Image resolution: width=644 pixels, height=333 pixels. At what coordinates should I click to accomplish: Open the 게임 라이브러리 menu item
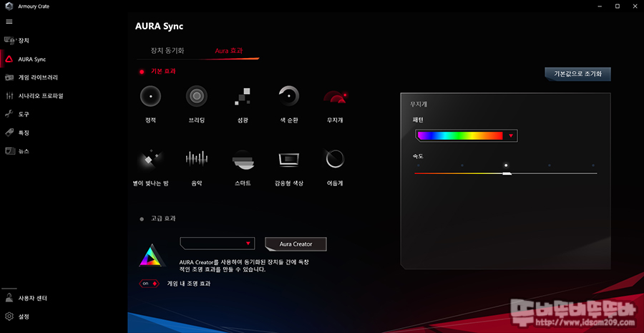pos(38,77)
